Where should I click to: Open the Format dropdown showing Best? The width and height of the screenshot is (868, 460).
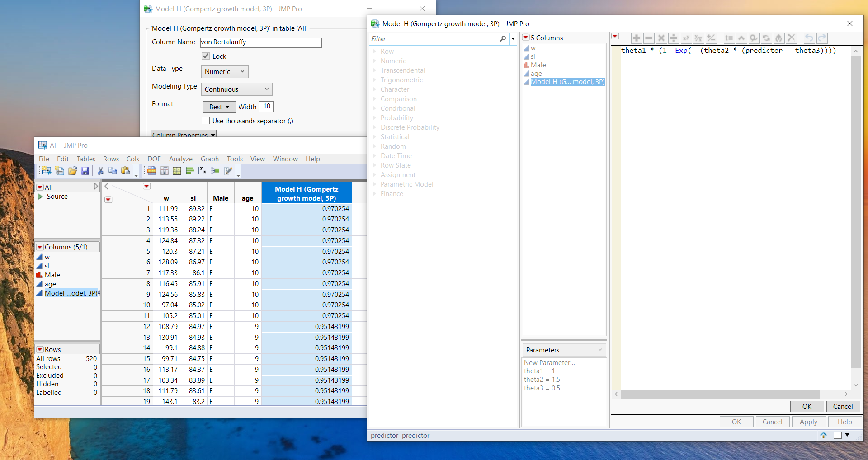tap(219, 107)
